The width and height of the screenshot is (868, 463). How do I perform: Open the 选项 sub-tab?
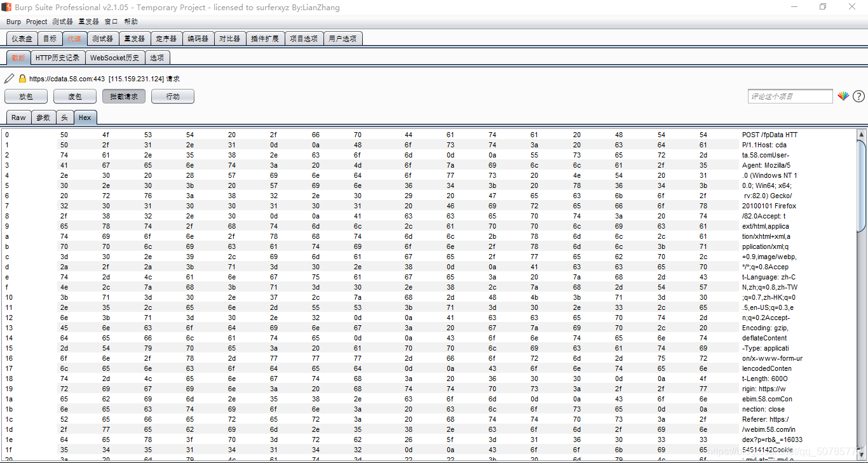pyautogui.click(x=157, y=58)
